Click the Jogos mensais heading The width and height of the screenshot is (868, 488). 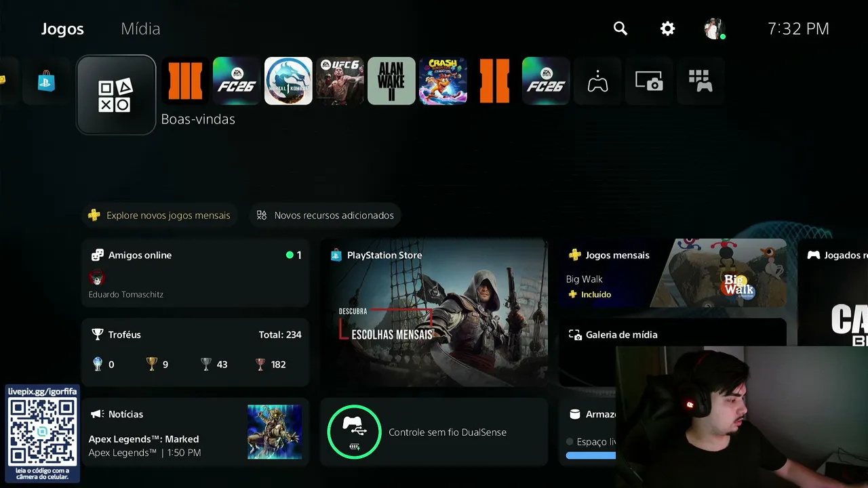(x=617, y=255)
